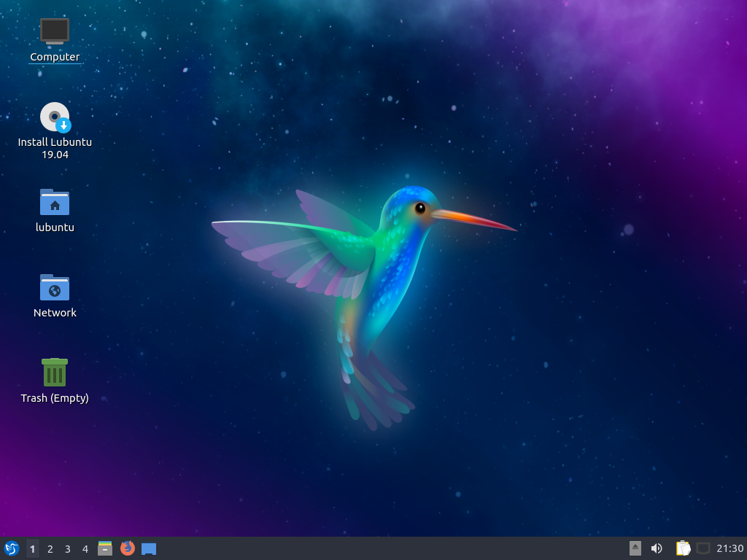Click the volume speaker icon
The image size is (747, 560).
coord(657,548)
